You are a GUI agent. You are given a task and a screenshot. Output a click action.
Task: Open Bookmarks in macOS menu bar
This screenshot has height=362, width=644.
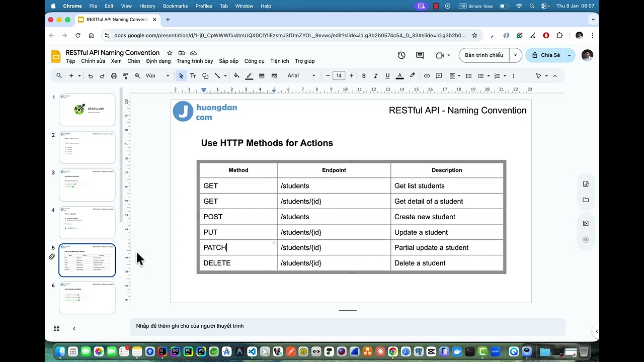(x=175, y=6)
